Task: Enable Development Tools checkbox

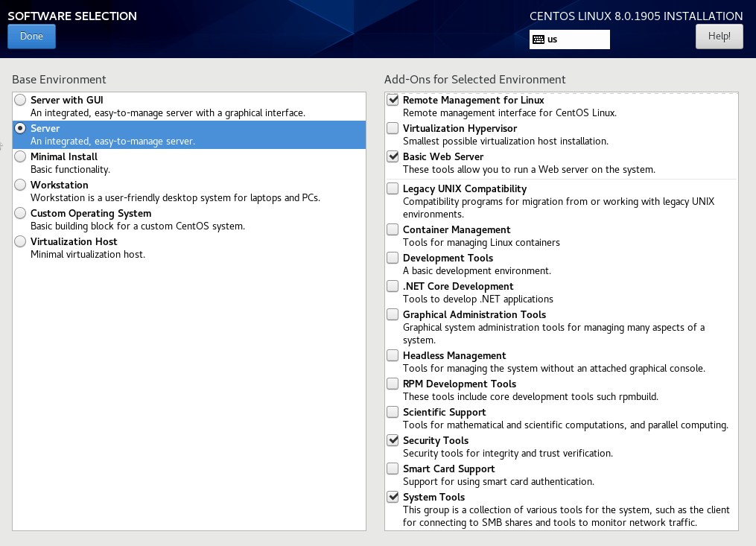Action: tap(393, 258)
